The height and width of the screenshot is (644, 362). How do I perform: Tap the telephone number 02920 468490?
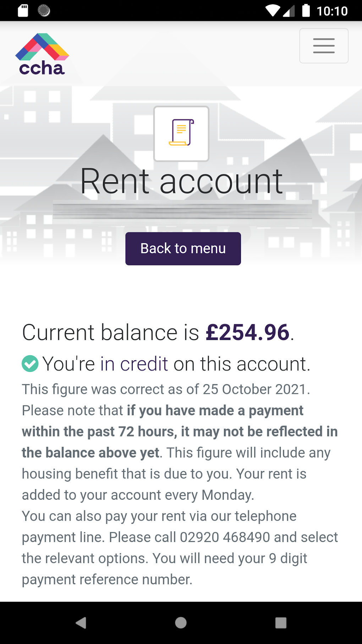click(225, 537)
